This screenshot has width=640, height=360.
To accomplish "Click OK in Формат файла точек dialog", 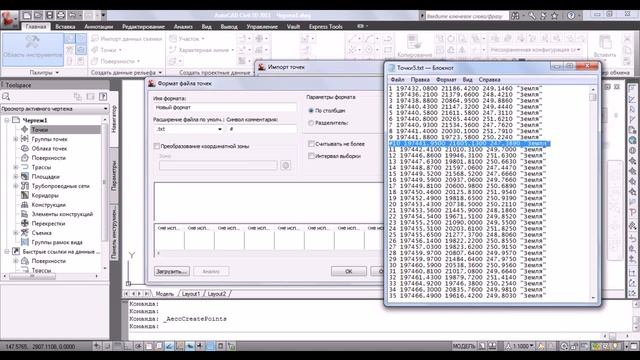I will [x=349, y=271].
